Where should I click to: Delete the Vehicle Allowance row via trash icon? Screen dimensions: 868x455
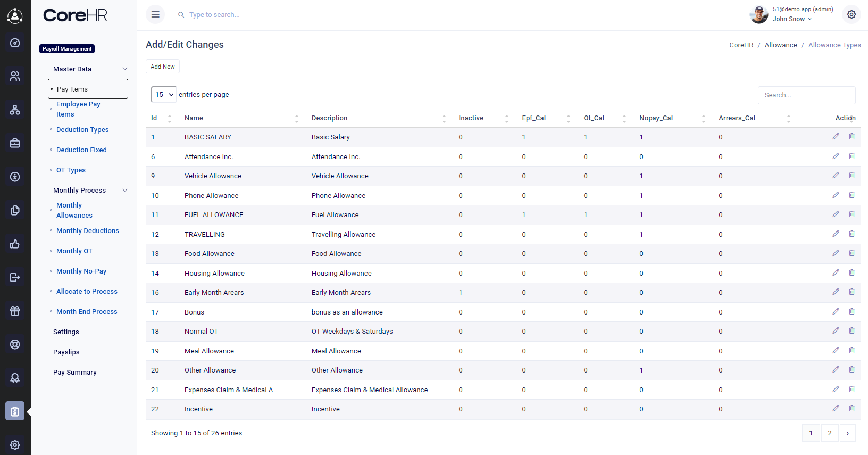(x=852, y=176)
